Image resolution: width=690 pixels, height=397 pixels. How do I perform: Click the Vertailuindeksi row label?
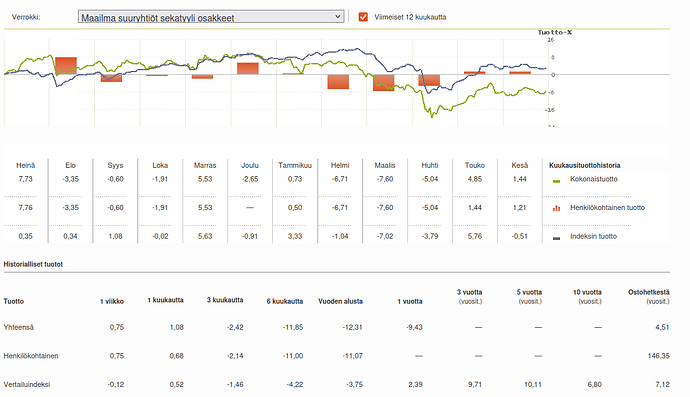tap(27, 385)
